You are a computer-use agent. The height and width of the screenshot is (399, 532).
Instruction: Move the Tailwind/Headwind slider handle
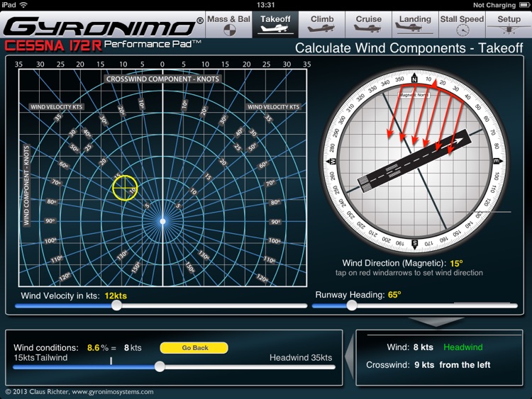160,366
